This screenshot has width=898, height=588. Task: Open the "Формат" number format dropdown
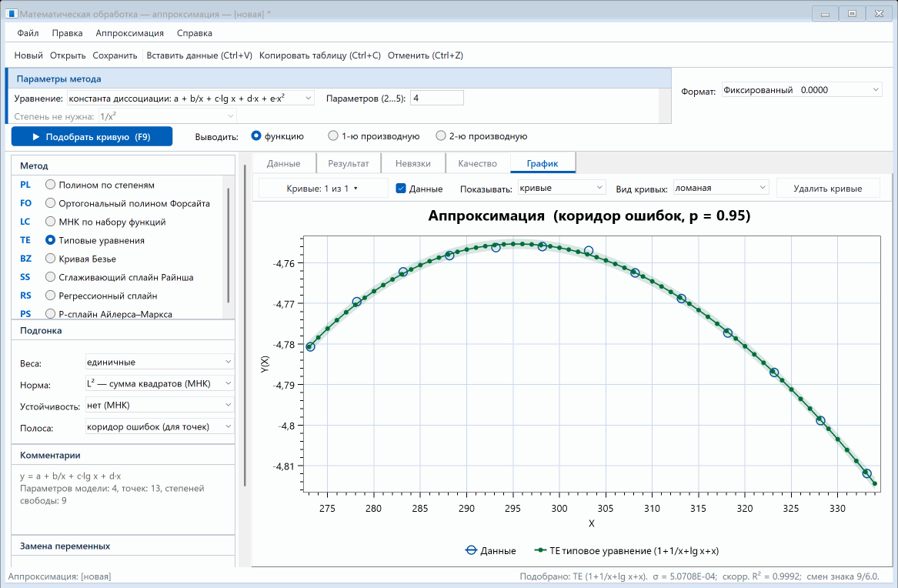pos(801,90)
